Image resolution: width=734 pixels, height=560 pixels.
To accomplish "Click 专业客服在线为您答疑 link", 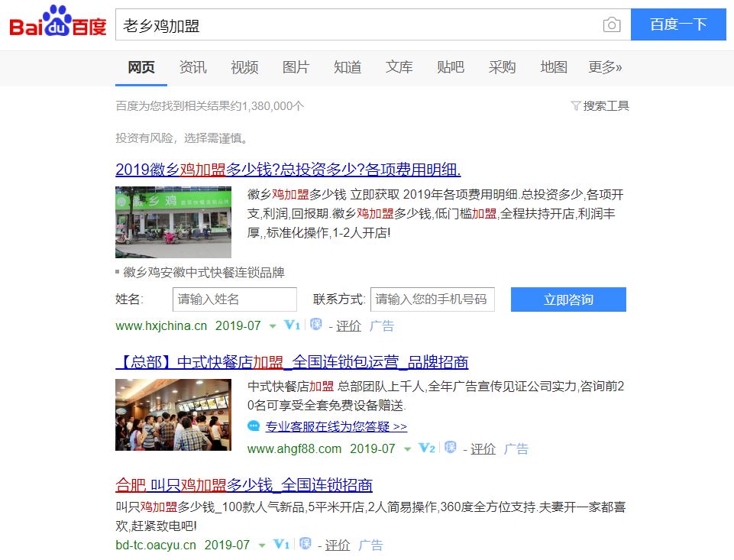I will (x=336, y=426).
